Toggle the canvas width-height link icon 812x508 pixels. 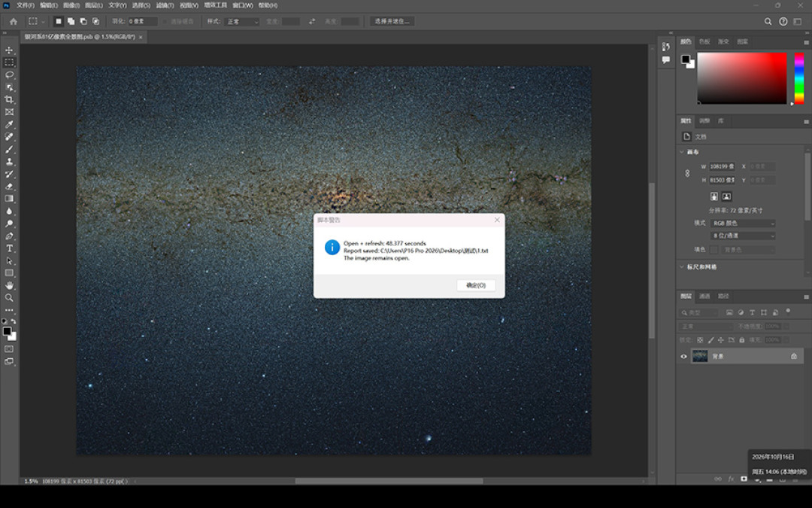(687, 173)
